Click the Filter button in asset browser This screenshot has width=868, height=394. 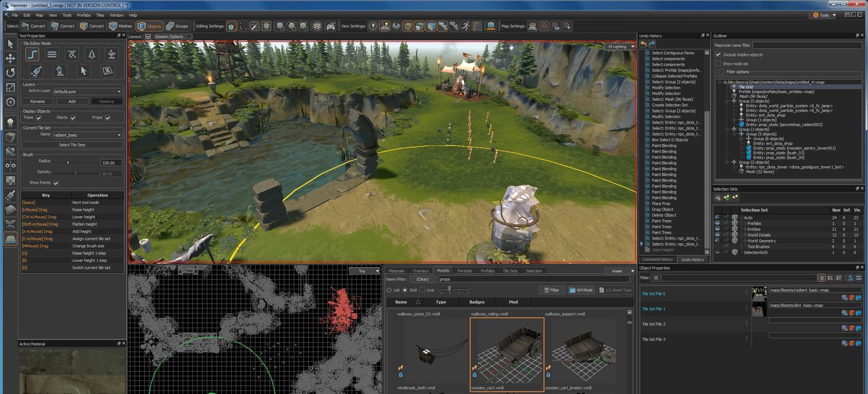tap(552, 290)
